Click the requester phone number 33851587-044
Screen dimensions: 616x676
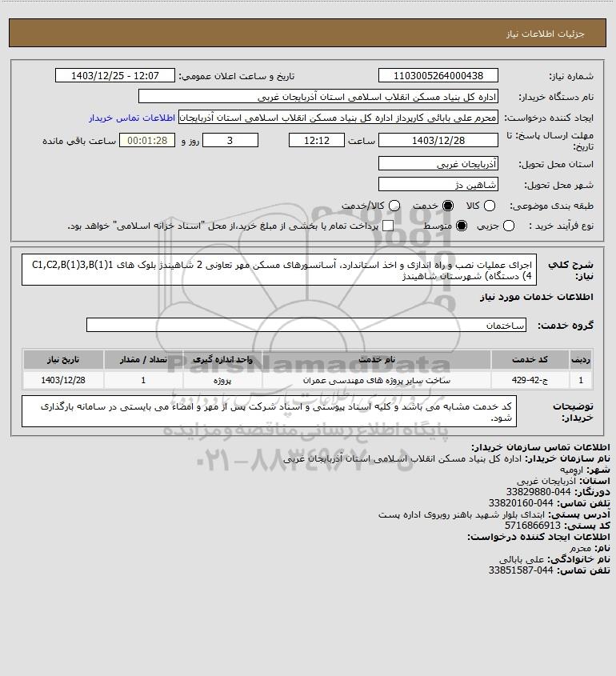521,570
